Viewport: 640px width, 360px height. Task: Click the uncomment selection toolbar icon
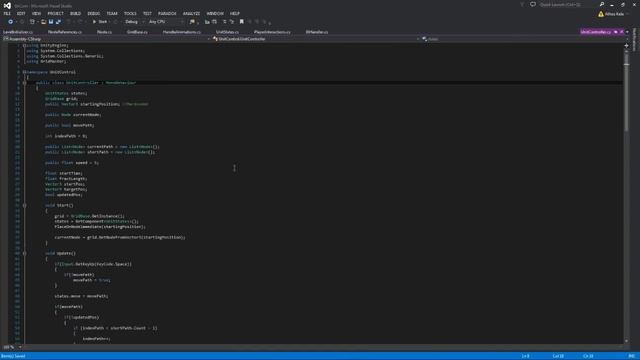pyautogui.click(x=232, y=22)
